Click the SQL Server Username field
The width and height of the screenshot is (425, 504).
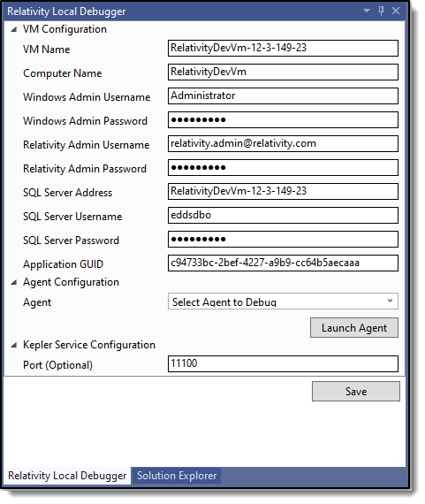(283, 216)
